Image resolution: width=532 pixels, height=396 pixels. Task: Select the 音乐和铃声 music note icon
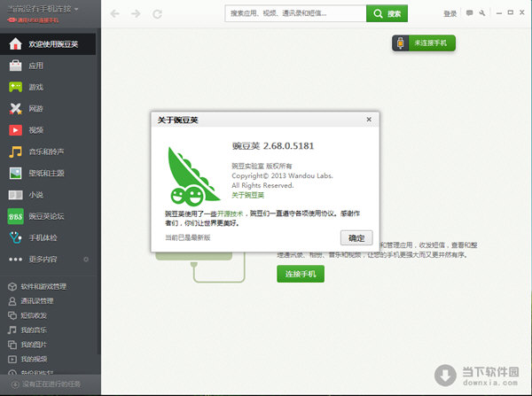click(15, 151)
